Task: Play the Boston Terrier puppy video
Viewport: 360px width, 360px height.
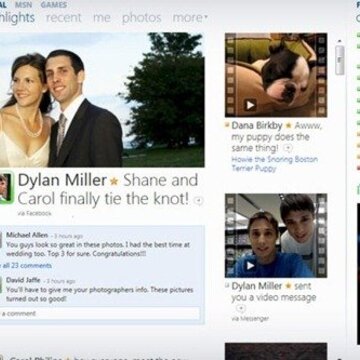Action: (250, 105)
